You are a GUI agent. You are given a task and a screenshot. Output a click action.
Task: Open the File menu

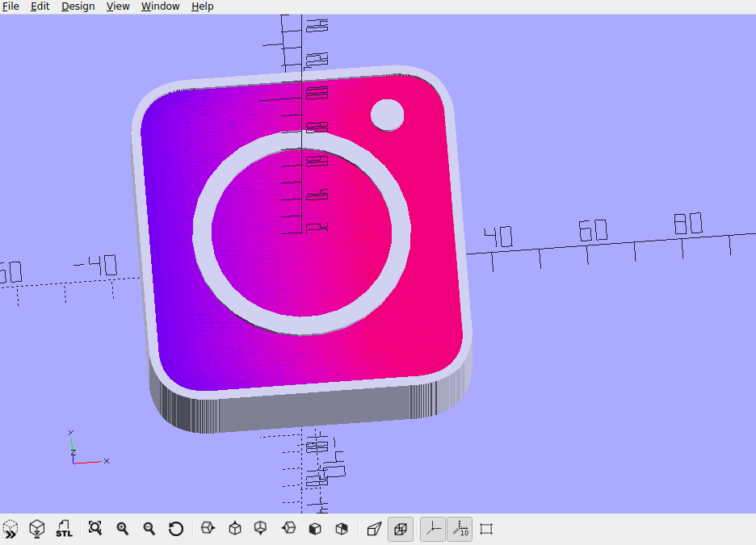[x=10, y=6]
